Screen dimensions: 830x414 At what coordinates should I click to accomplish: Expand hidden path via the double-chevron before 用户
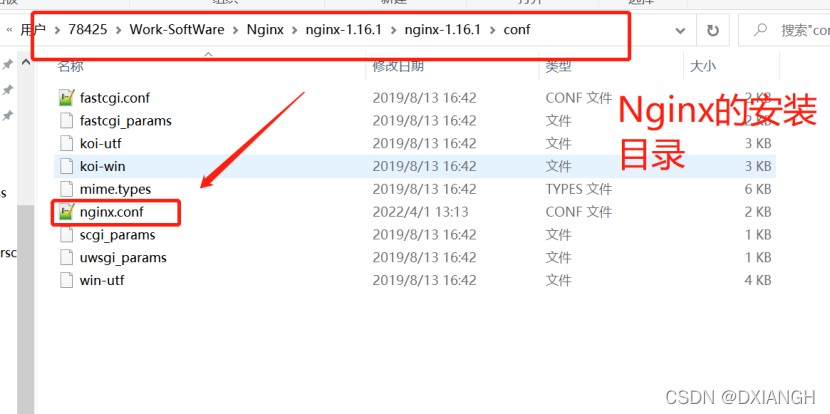click(9, 30)
